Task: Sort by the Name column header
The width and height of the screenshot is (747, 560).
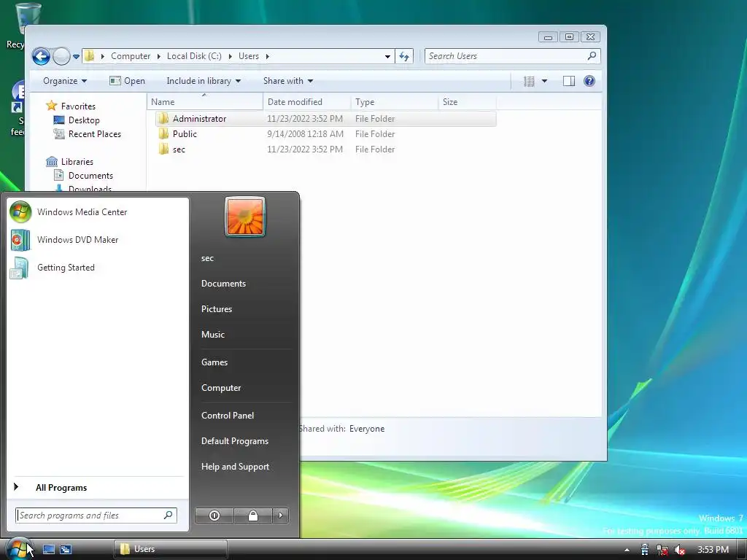Action: (205, 102)
